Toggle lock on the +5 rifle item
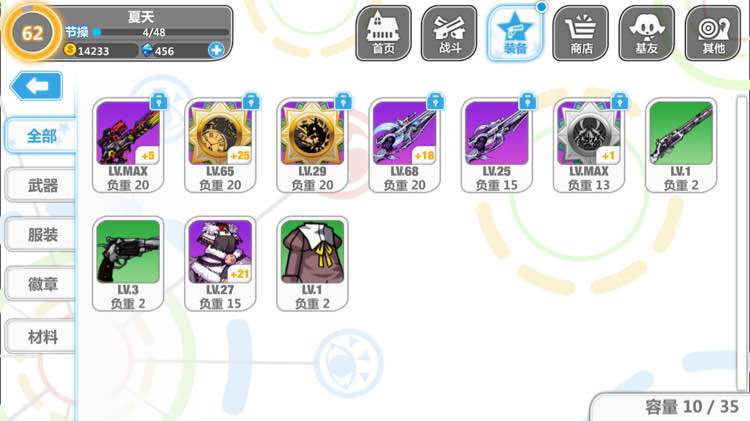 click(159, 101)
